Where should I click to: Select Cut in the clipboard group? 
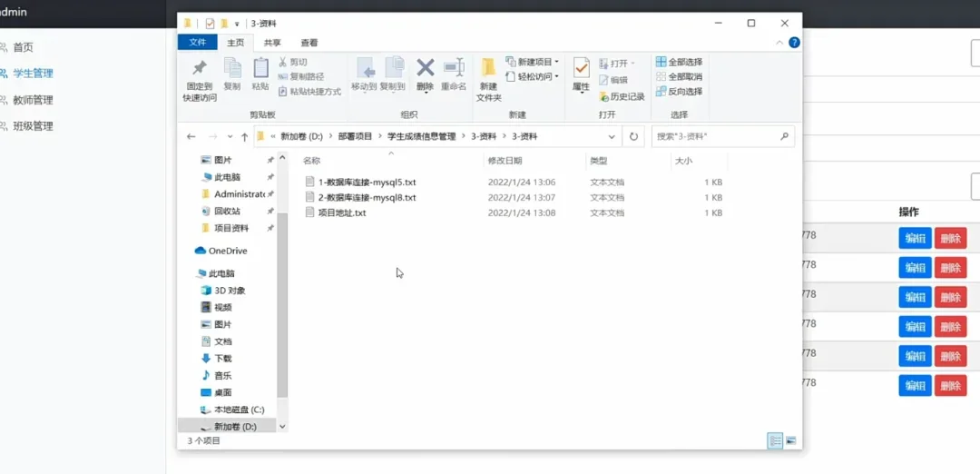click(x=293, y=62)
